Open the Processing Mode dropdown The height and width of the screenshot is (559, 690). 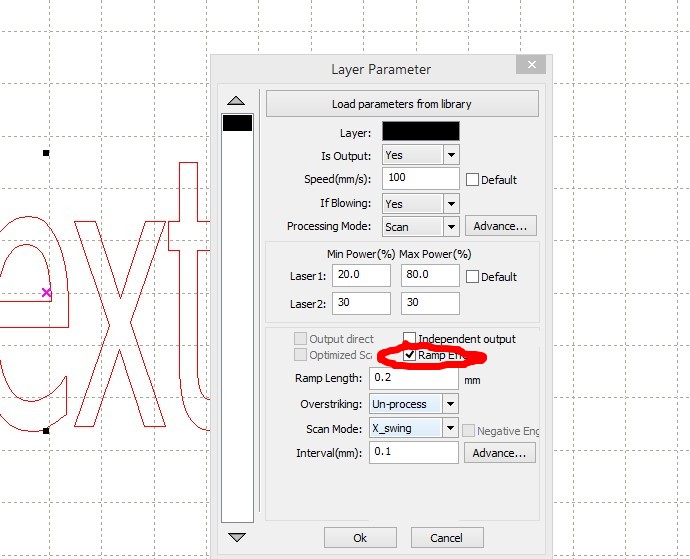tap(451, 227)
